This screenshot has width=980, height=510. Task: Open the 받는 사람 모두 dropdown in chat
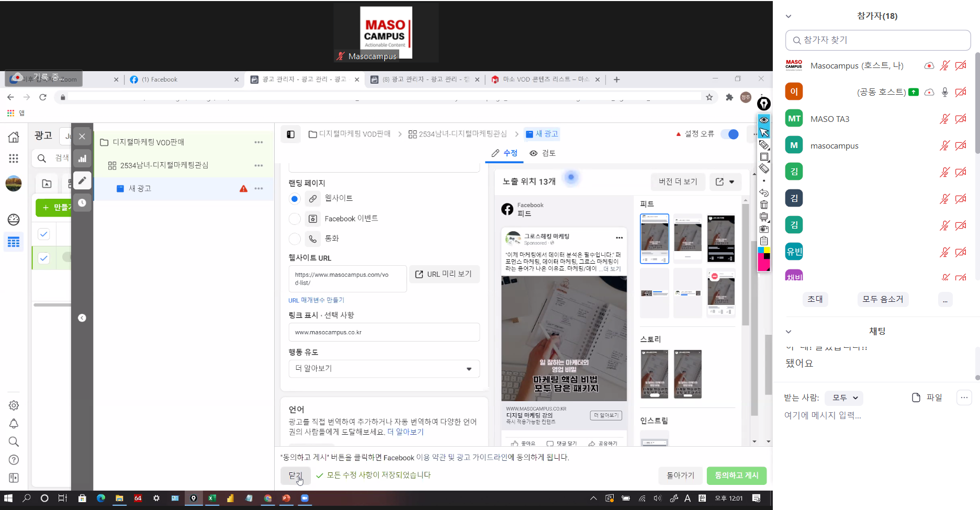(844, 398)
